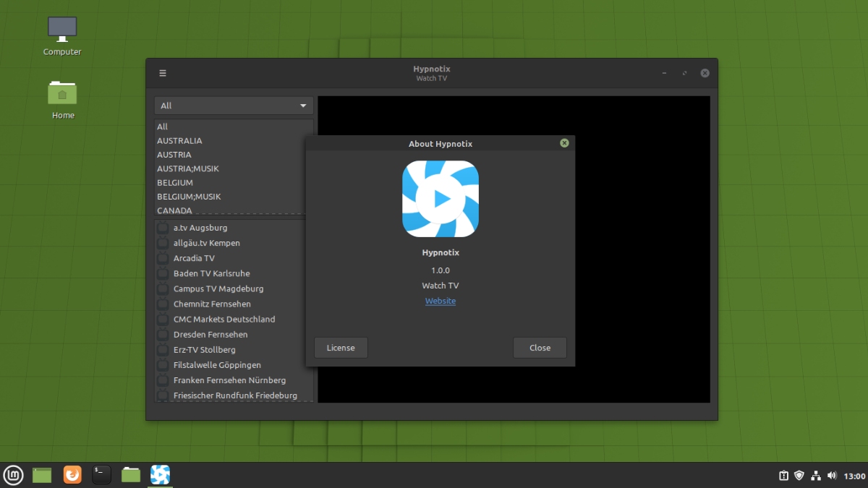Image resolution: width=868 pixels, height=488 pixels.
Task: Click the Hypnotix logo in the About dialog
Action: pos(441,198)
